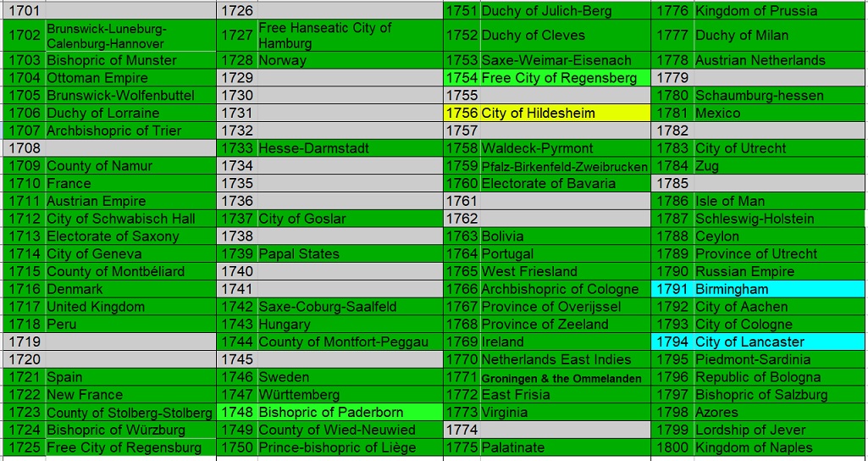868x461 pixels.
Task: Click the "Netherlands East Indies" cell
Action: tap(565, 359)
